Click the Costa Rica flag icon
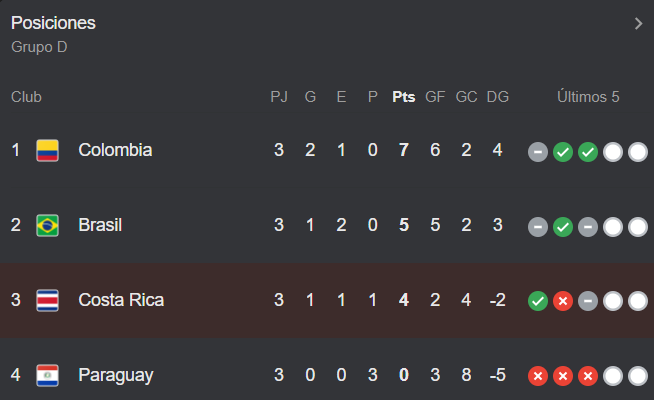 pos(47,300)
